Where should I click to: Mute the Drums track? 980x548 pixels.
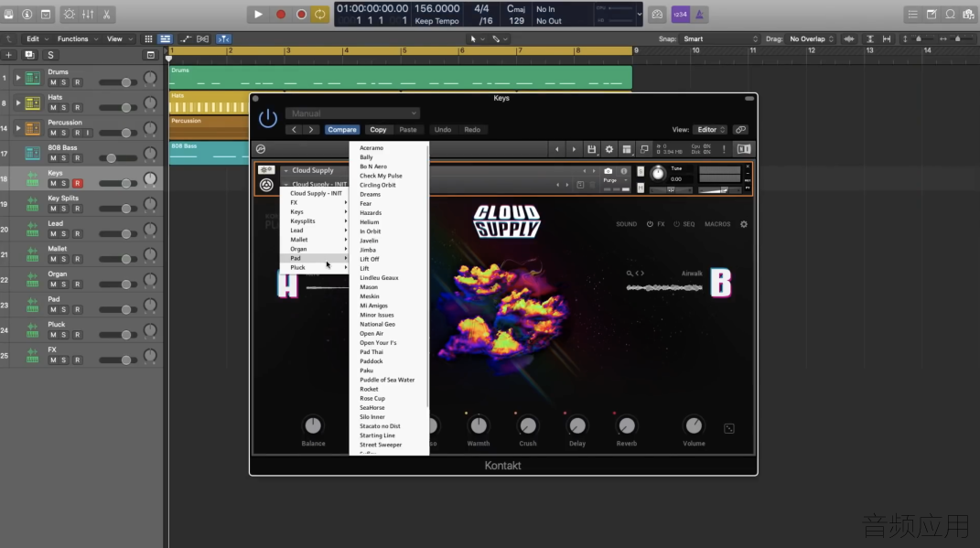click(53, 82)
